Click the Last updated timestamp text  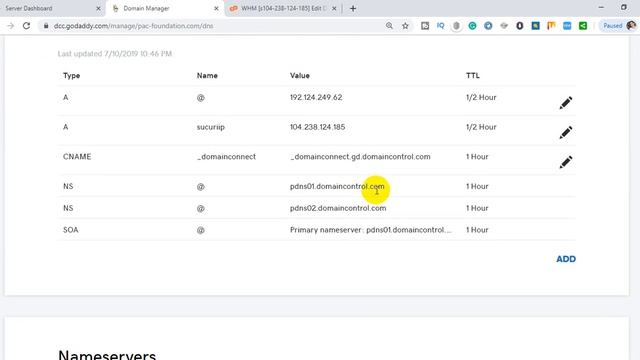pos(114,54)
